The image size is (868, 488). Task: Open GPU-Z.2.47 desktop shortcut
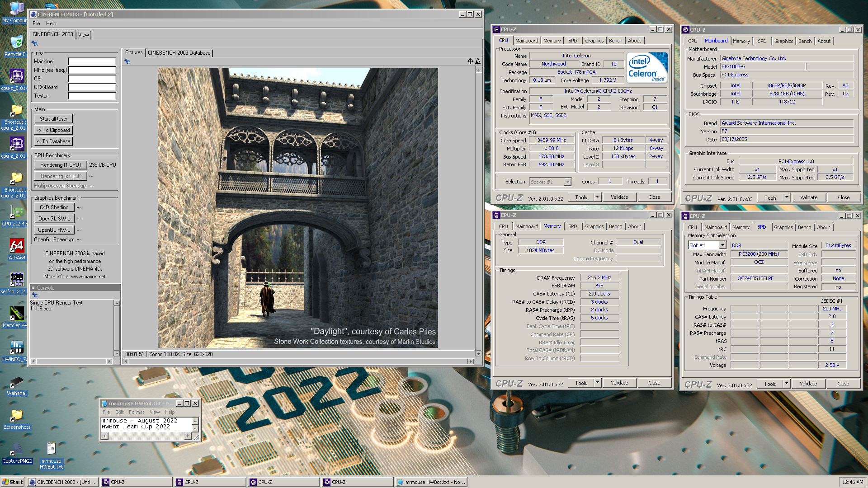[16, 216]
